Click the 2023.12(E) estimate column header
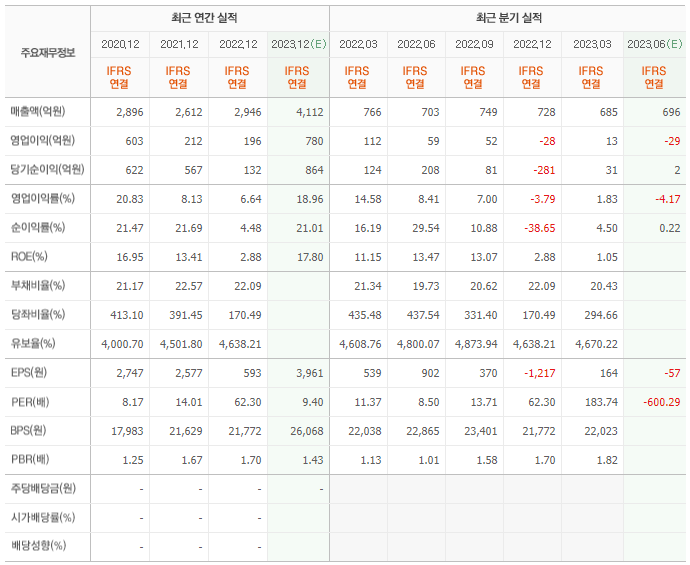The image size is (690, 565). coord(298,44)
